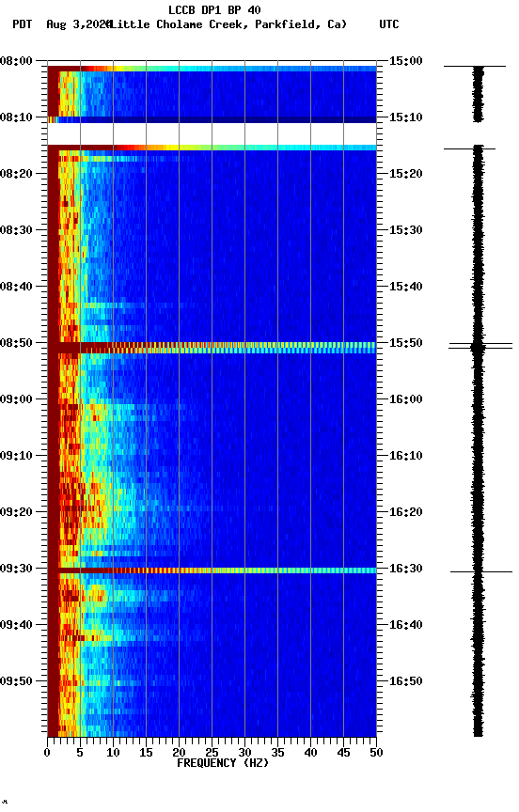Click the 'PDT' timezone label
Screen dimensions: 519x812
(23, 24)
